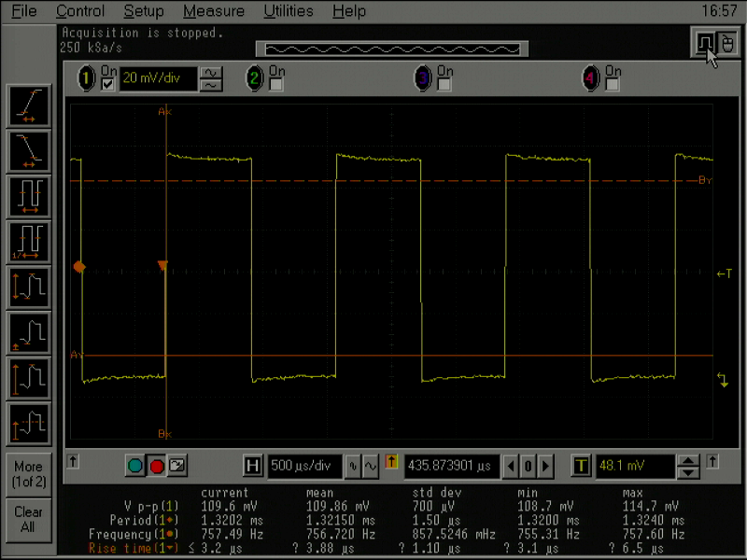Screen dimensions: 747x560
Task: Raise trigger level with the up stepper arrow
Action: tap(687, 459)
